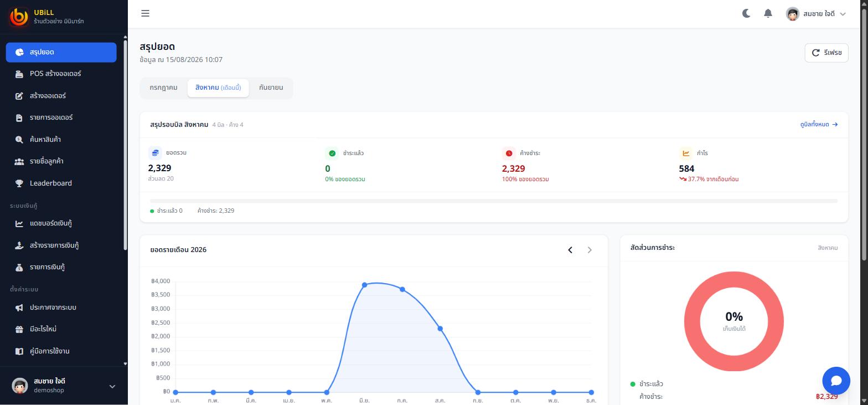Click the red downward trend icon under กำไร
Image resolution: width=868 pixels, height=405 pixels.
click(683, 180)
